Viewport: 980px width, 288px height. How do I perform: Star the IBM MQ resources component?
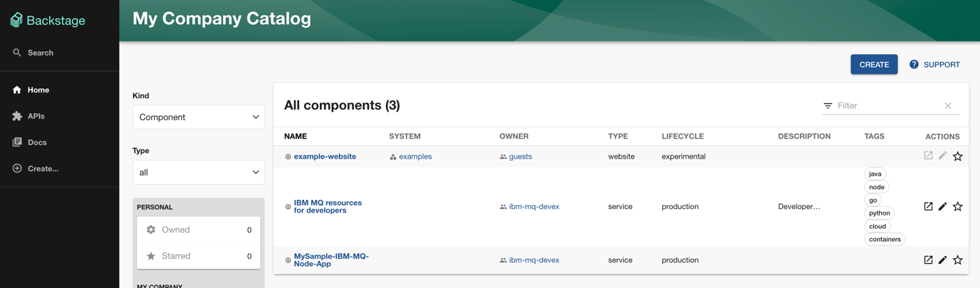tap(957, 207)
